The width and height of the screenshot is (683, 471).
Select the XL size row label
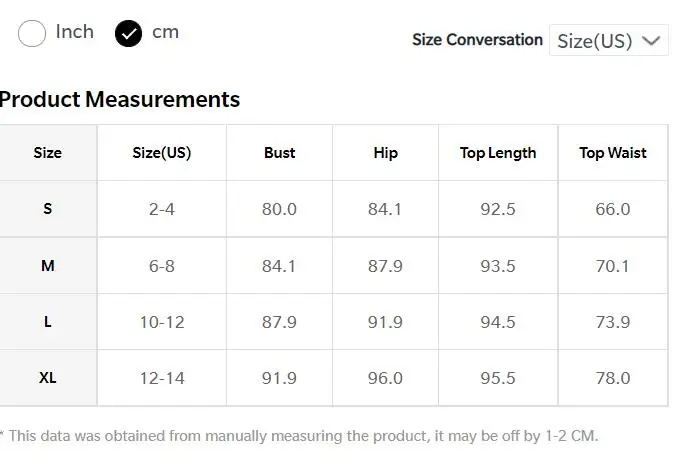[47, 378]
